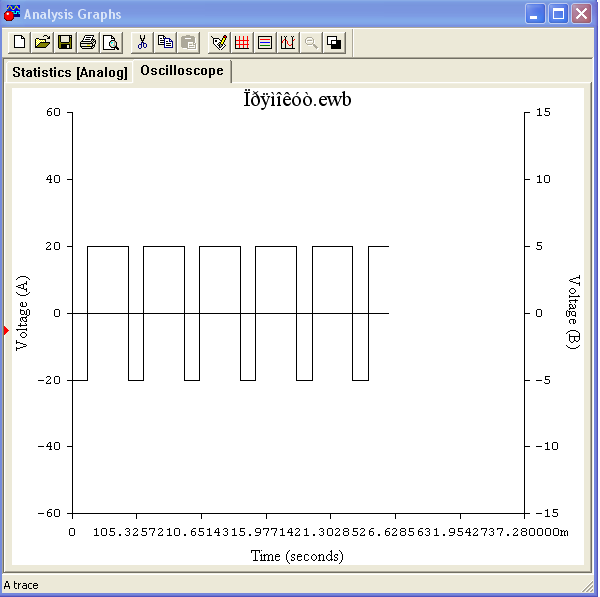The image size is (600, 597).
Task: Select the Oscilloscope tab
Action: [182, 71]
